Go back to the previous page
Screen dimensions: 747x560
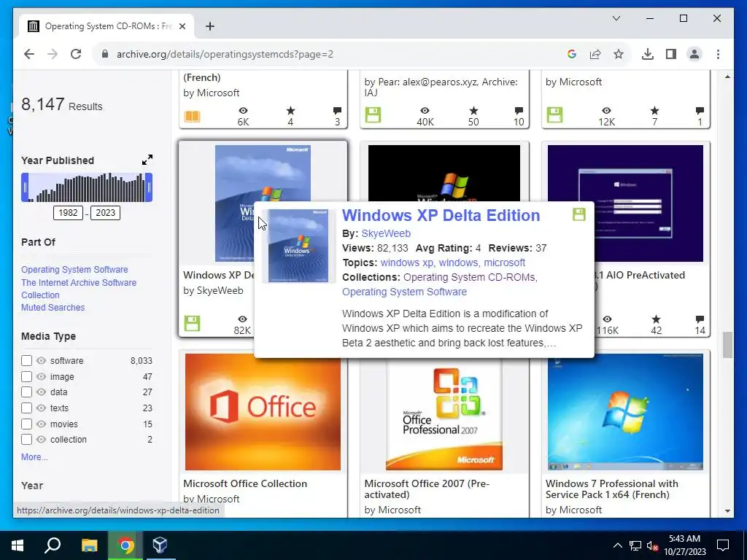click(29, 54)
